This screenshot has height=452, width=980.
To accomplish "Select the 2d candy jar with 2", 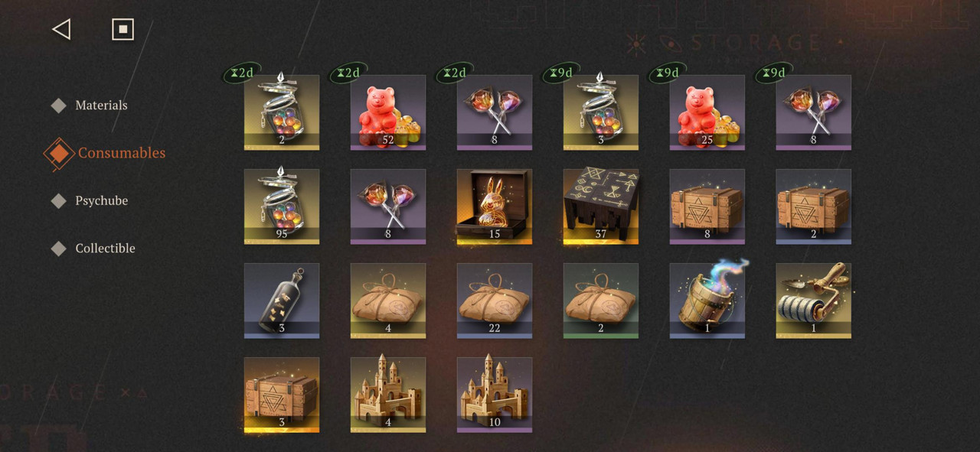I will click(282, 112).
